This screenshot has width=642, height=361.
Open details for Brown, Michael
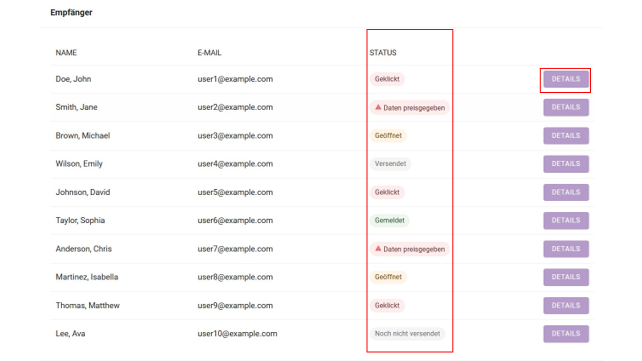(566, 135)
